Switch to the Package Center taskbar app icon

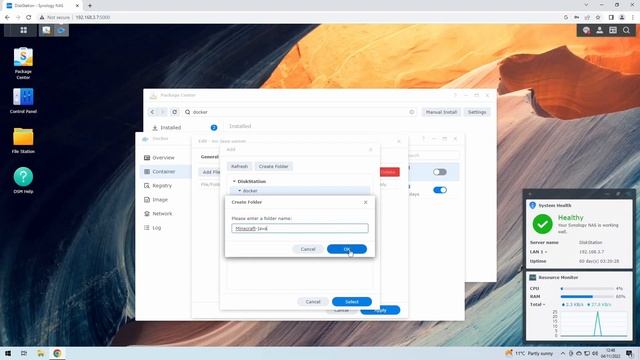[46, 30]
